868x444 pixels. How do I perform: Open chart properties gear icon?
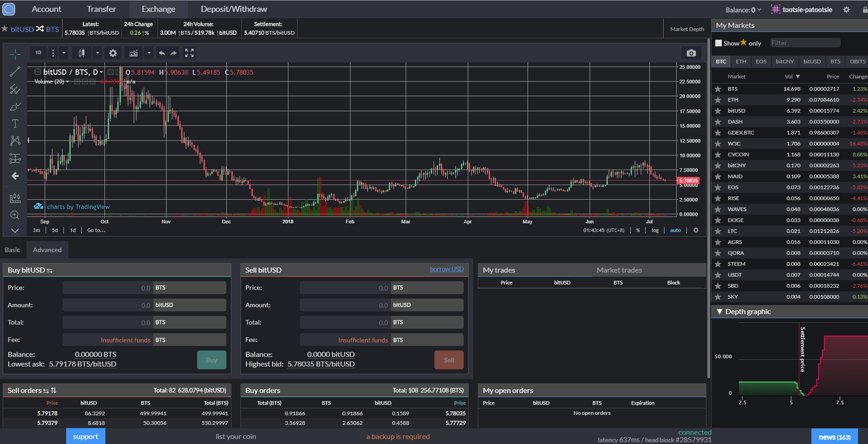113,53
